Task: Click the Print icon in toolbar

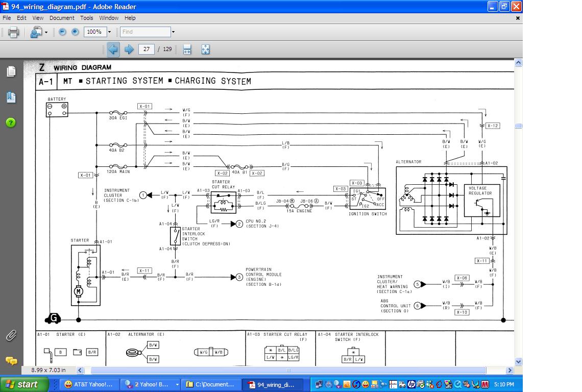Action: click(x=14, y=32)
